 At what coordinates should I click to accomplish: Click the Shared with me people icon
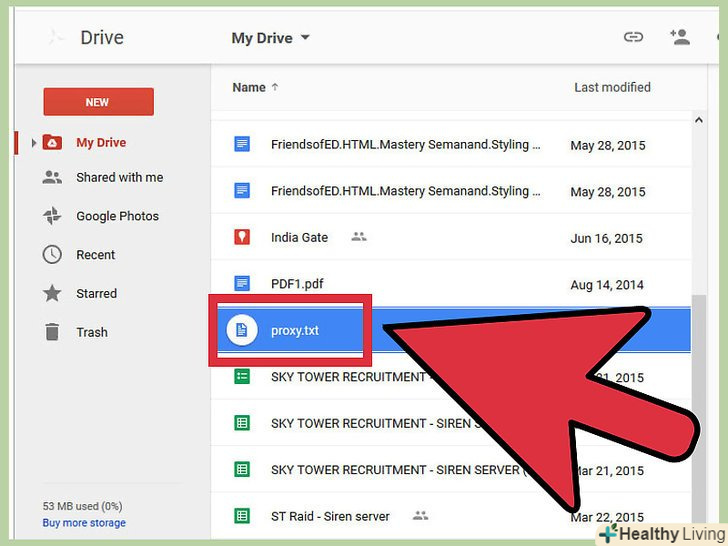click(x=52, y=177)
